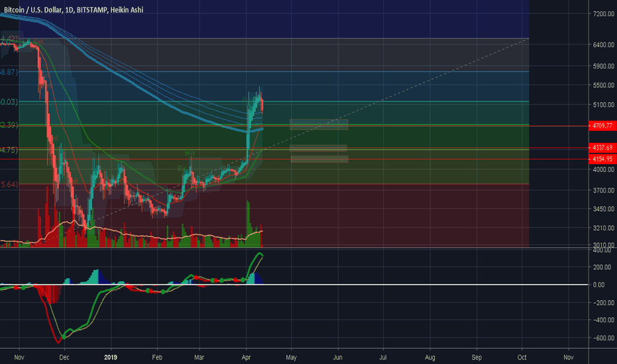Select the Mar date label
This screenshot has width=617, height=364.
click(199, 357)
